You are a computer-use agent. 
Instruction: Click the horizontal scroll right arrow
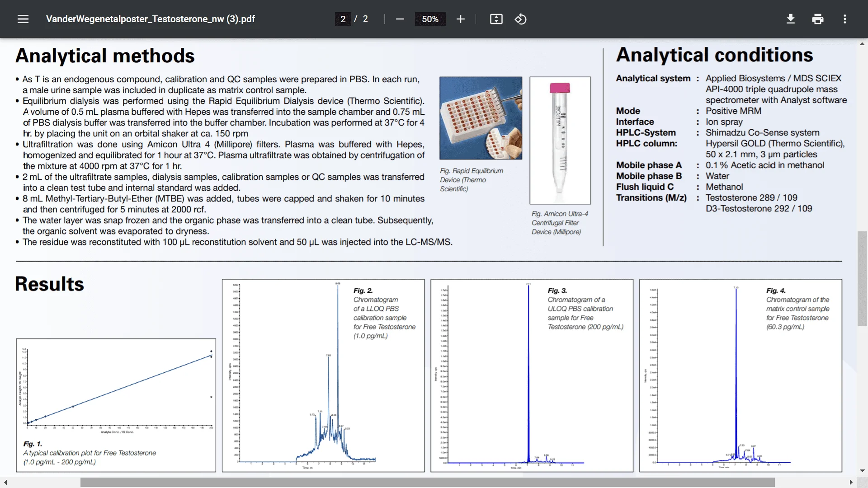(851, 483)
